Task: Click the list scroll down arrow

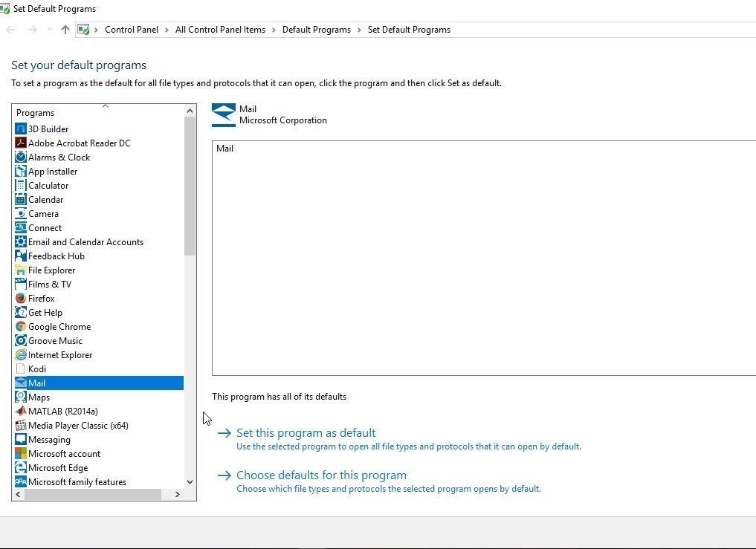Action: 190,481
